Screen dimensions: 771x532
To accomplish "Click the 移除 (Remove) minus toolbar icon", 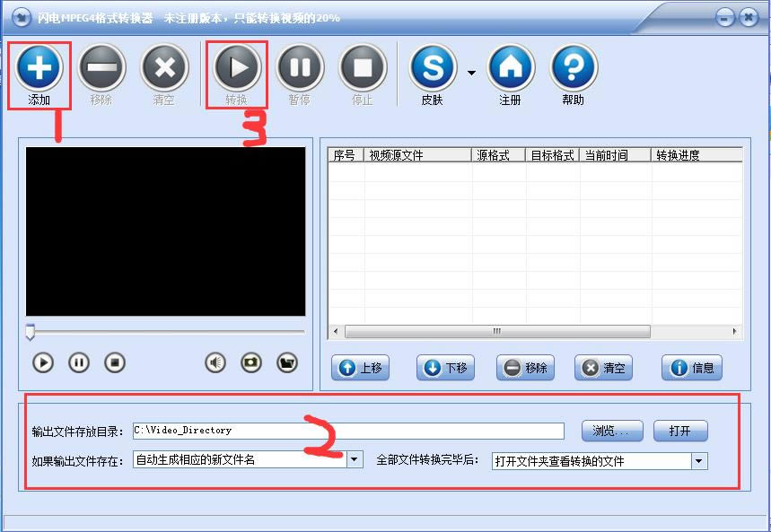I will (x=101, y=67).
